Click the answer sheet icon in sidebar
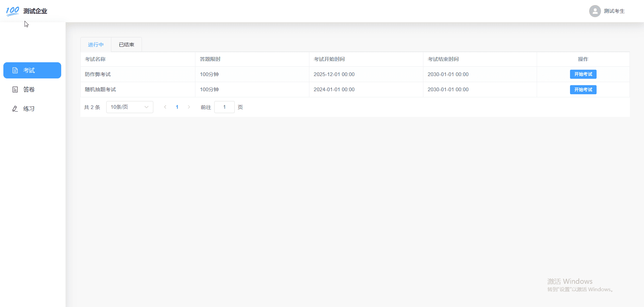The width and height of the screenshot is (644, 307). tap(15, 90)
